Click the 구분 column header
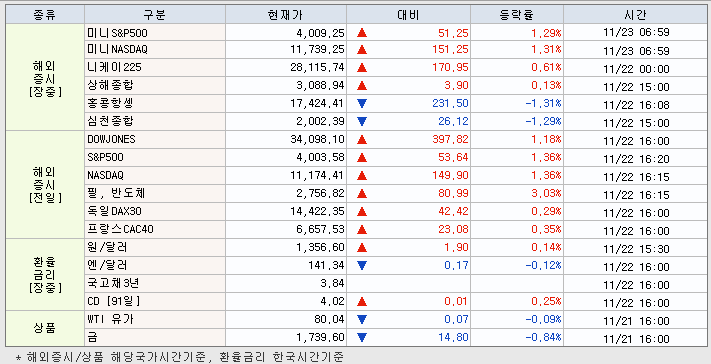Viewport: 711px width, 364px height. point(155,15)
